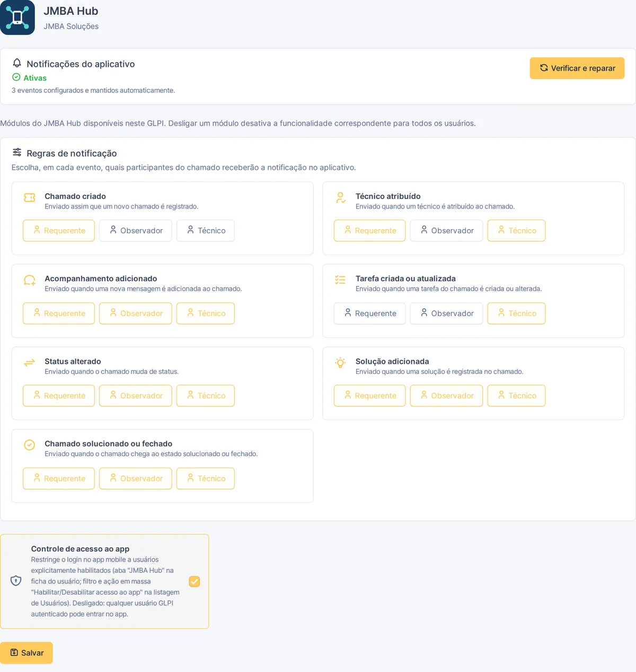The height and width of the screenshot is (672, 636).
Task: Click the notification bell icon
Action: 17,63
